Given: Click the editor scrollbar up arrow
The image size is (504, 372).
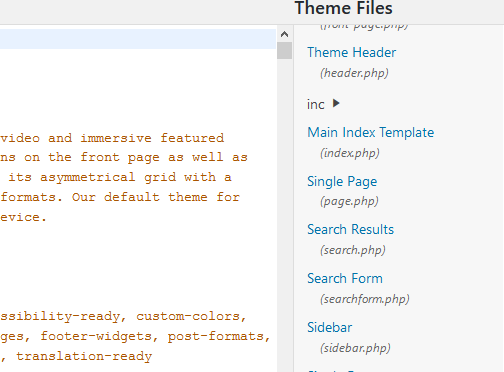Looking at the screenshot, I should tap(284, 34).
